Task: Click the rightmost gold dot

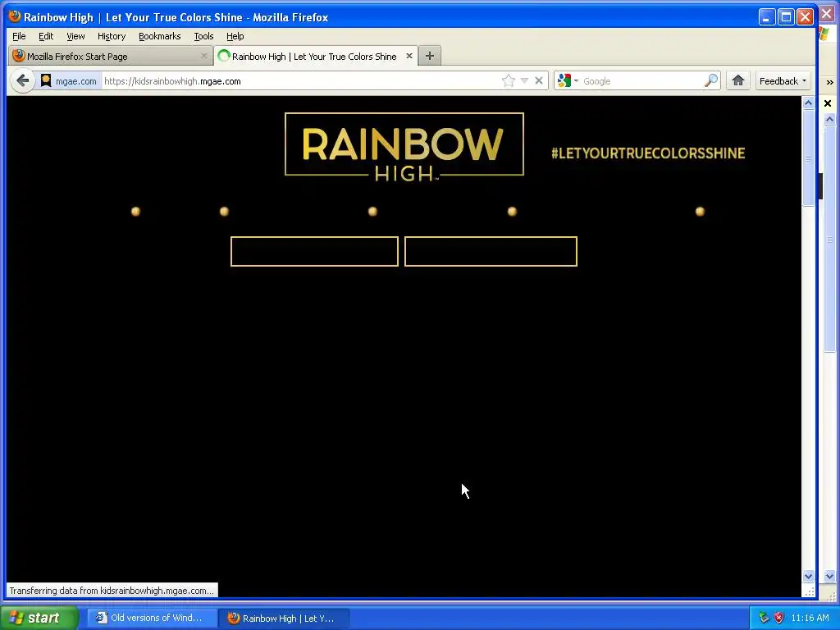Action: 701,212
